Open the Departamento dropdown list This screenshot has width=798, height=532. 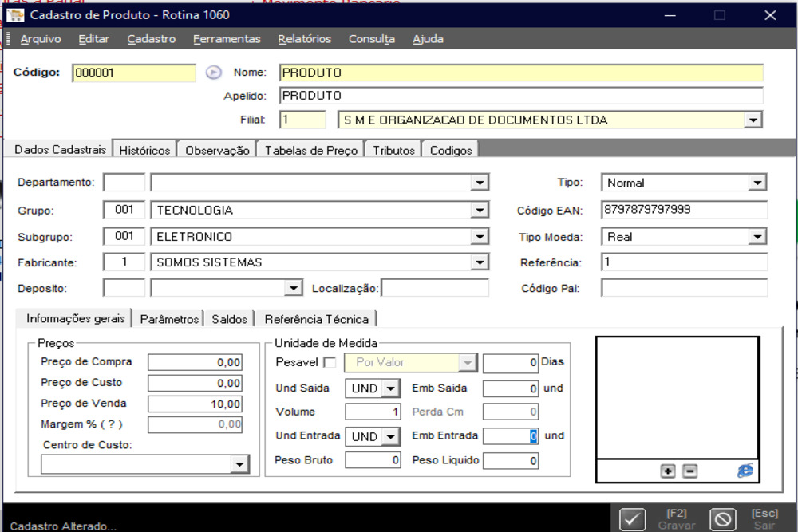479,183
